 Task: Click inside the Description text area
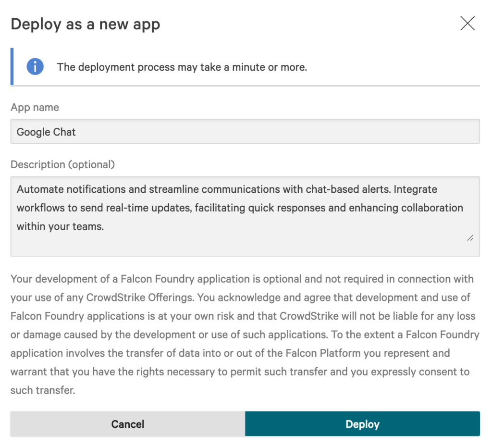245,216
